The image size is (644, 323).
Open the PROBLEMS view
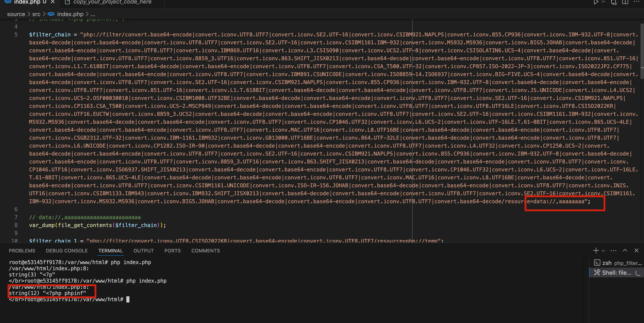pos(22,251)
